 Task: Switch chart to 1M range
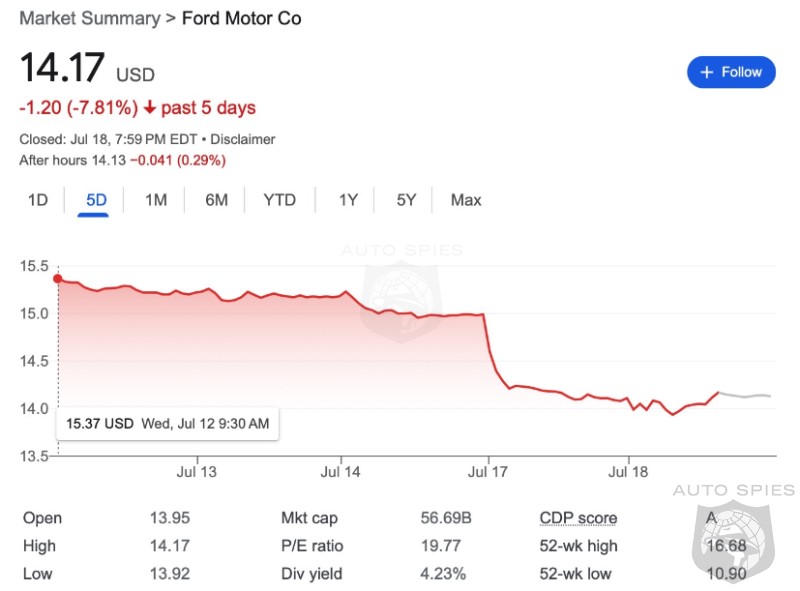(155, 200)
